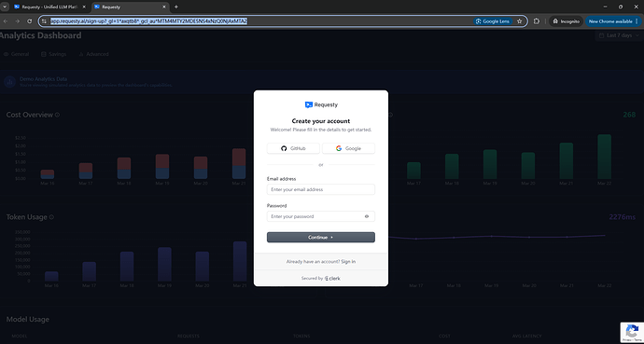Open a new tab with the plus icon
This screenshot has width=644, height=344.
(x=176, y=7)
